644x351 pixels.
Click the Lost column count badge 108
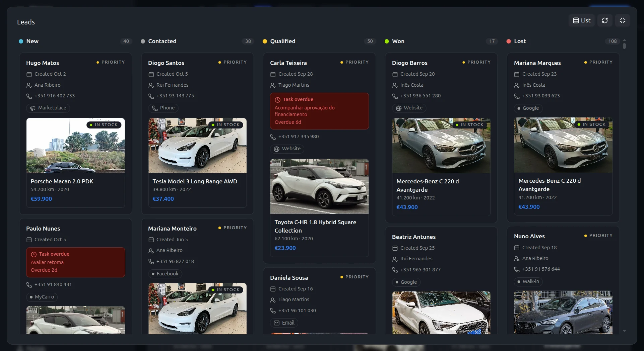(613, 41)
